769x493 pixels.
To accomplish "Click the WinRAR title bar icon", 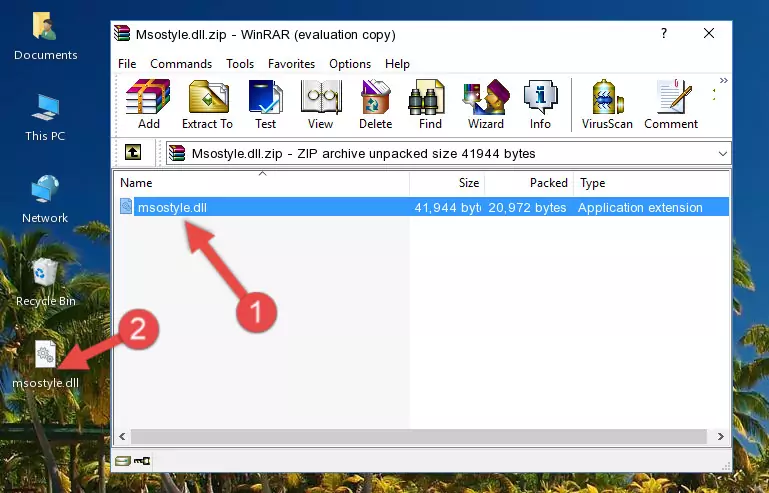I will (x=122, y=33).
